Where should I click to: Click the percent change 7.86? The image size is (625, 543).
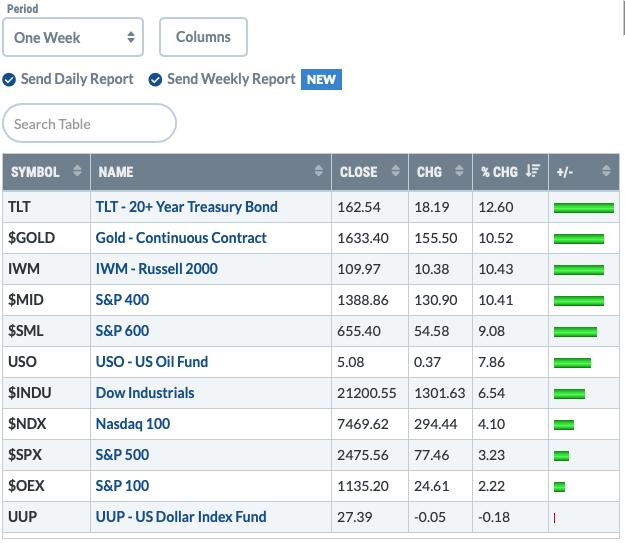pos(491,362)
